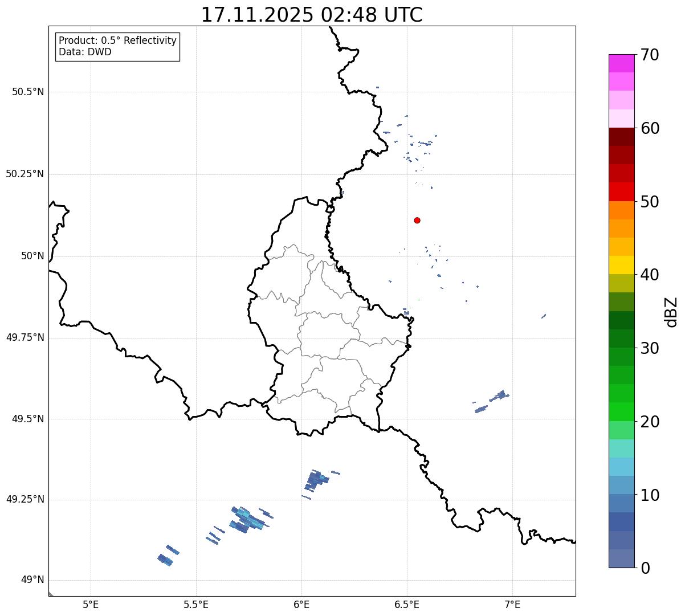Viewport: 685px width, 616px height.
Task: Click the 7°E longitude label
Action: pos(512,604)
